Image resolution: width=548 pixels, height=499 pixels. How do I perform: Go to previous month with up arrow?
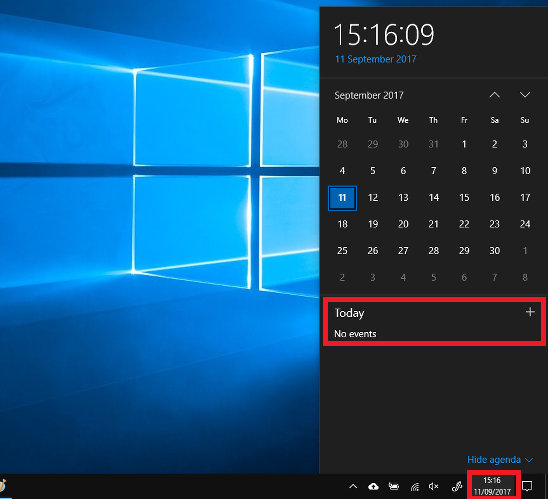point(495,95)
